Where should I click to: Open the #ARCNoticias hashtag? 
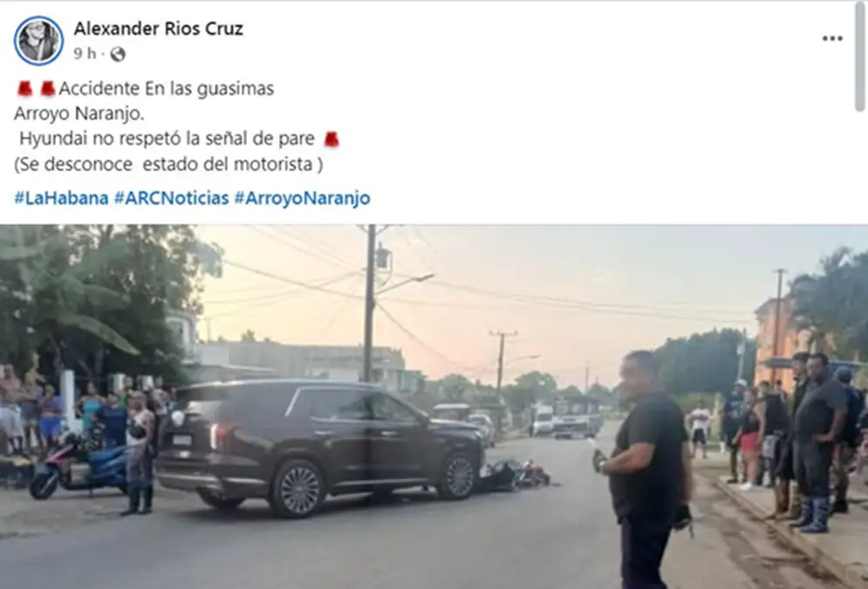click(172, 198)
